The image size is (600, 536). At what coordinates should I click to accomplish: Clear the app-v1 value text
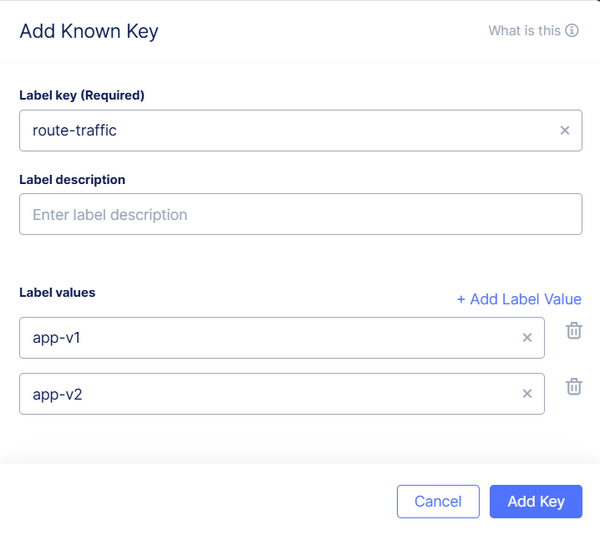click(527, 338)
